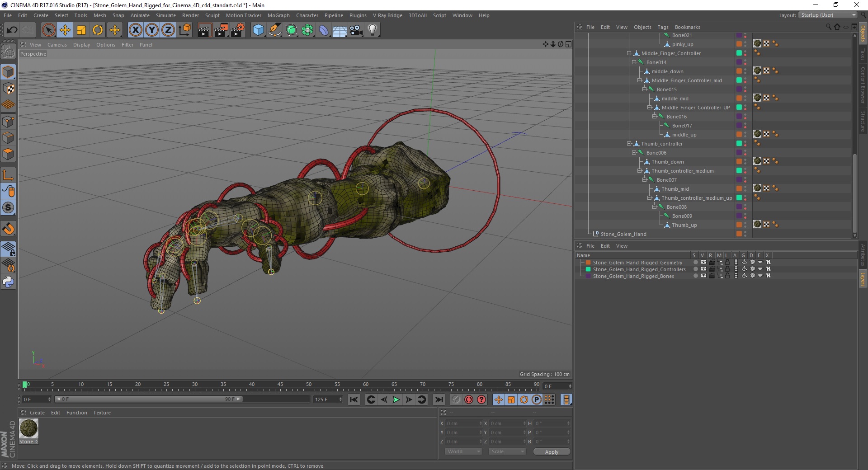Toggle the Snap enable S icon
868x470 pixels.
pyautogui.click(x=8, y=207)
